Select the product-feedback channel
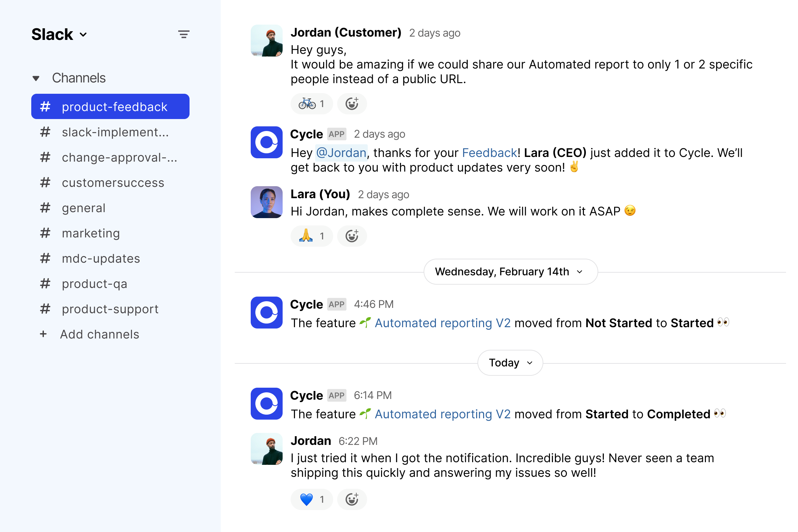The image size is (798, 532). pyautogui.click(x=110, y=106)
